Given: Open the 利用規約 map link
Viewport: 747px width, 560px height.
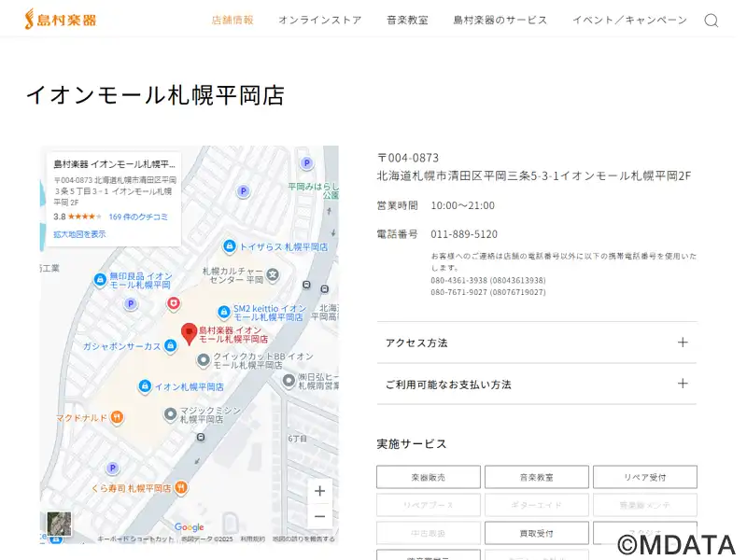Looking at the screenshot, I should [x=252, y=539].
